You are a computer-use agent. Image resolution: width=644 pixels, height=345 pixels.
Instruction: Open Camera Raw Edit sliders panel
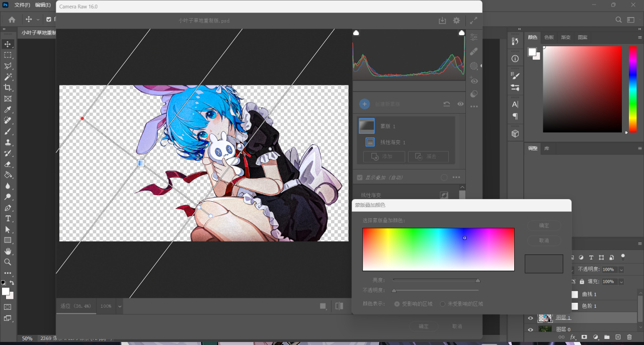click(x=473, y=37)
